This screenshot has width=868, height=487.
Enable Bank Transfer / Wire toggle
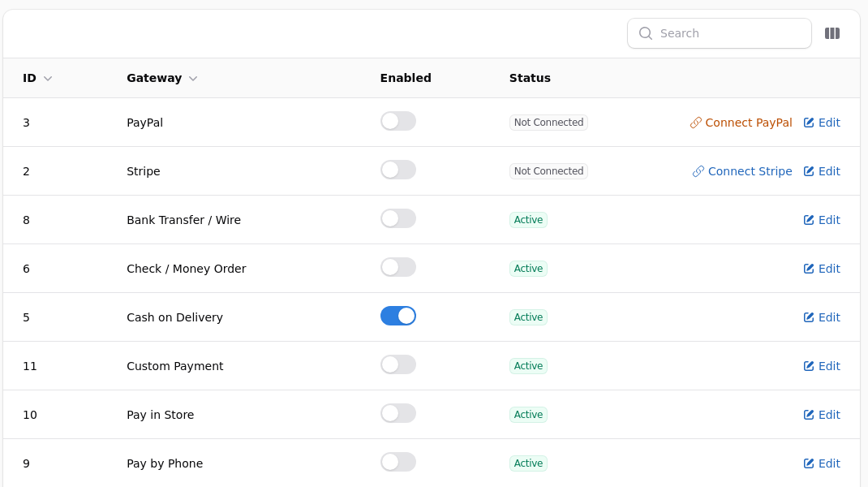coord(398,219)
